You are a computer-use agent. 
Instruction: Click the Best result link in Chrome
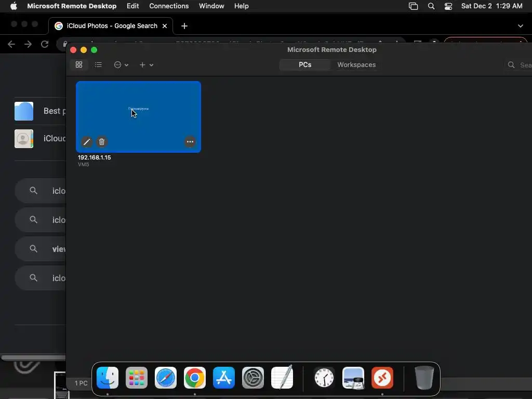click(x=40, y=111)
